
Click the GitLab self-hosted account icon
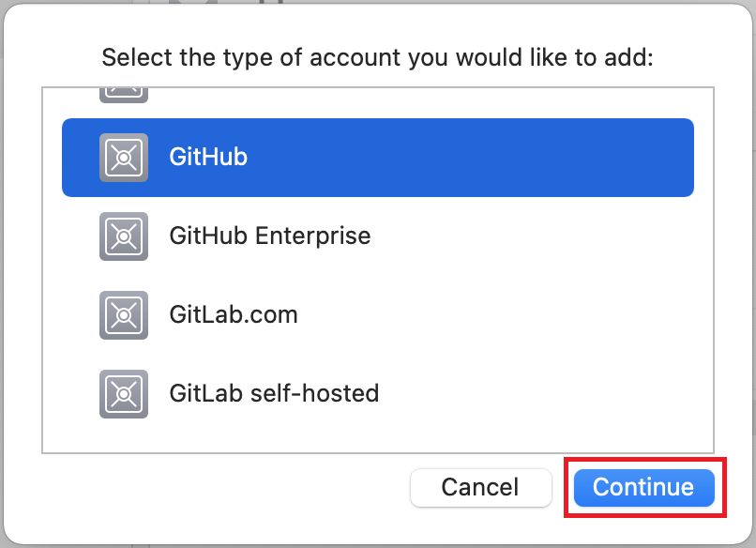tap(124, 393)
